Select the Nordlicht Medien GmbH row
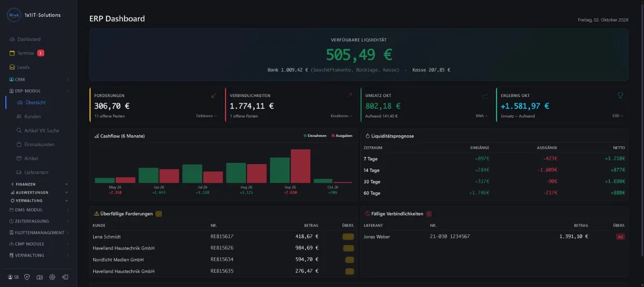Viewport: 644px width, 287px height. (224, 260)
